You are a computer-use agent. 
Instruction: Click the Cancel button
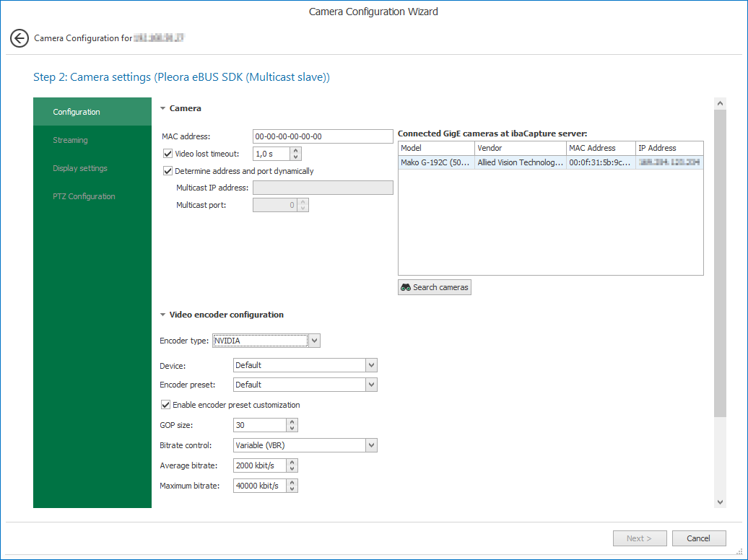click(699, 538)
